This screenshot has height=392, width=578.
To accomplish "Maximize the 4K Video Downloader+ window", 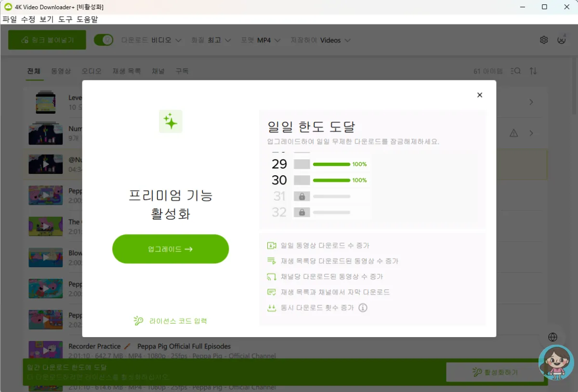I will pyautogui.click(x=544, y=7).
